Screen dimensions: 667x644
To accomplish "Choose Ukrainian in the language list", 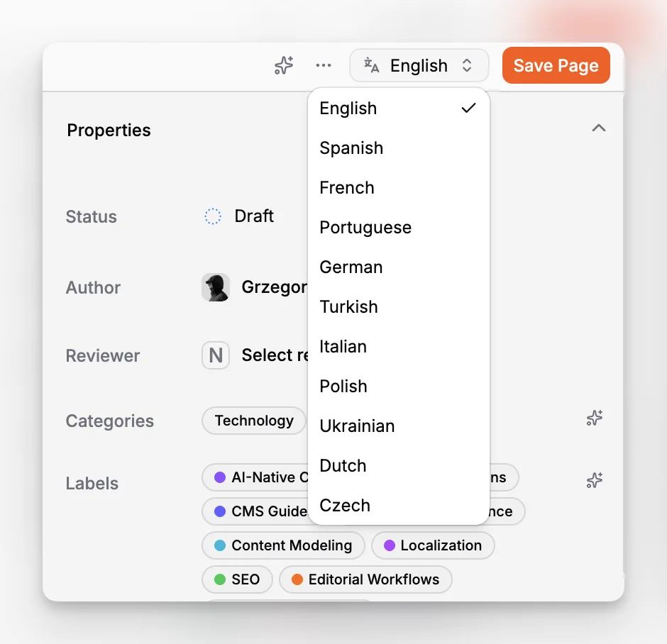I will [399, 426].
